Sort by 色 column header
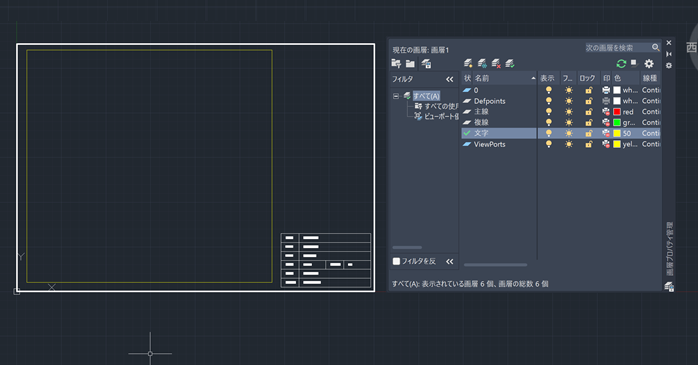 point(625,78)
